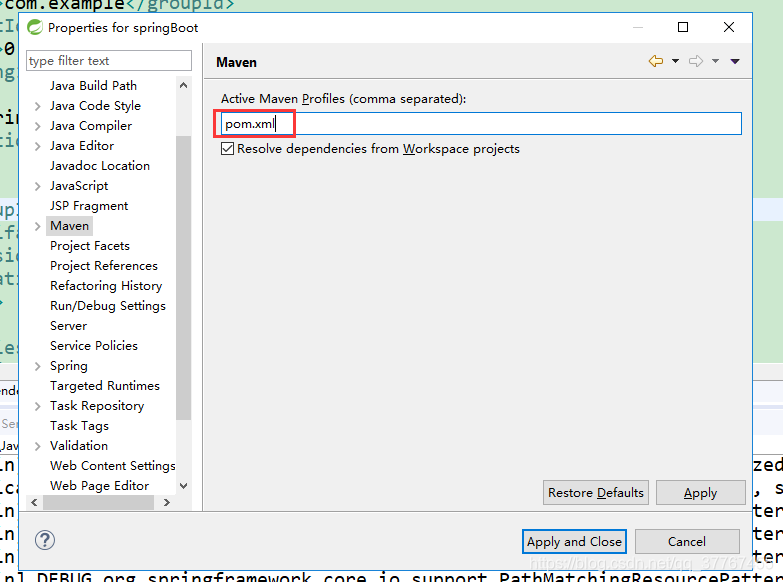Select Java Code Style page
The height and width of the screenshot is (582, 783).
point(95,105)
